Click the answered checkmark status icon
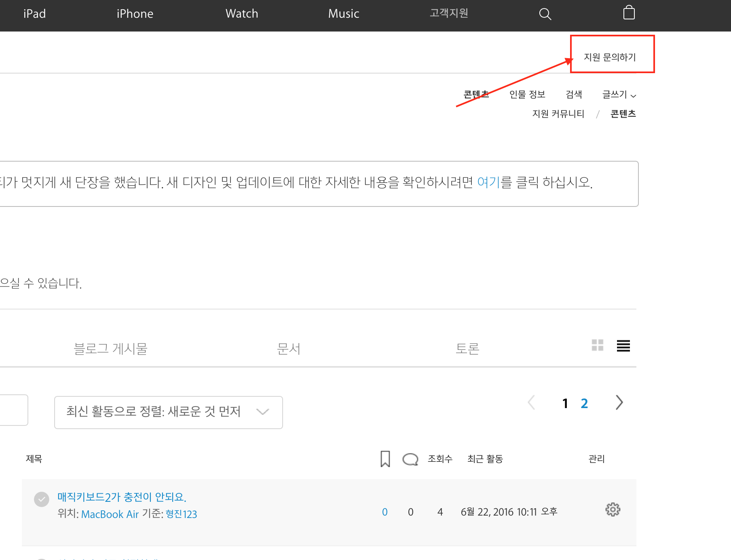The image size is (731, 560). 42,499
